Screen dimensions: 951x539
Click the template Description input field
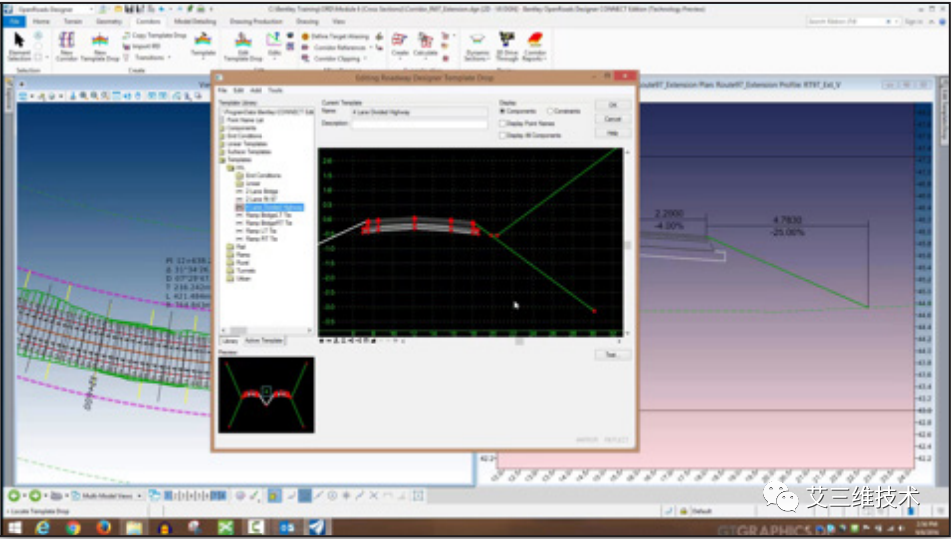417,124
